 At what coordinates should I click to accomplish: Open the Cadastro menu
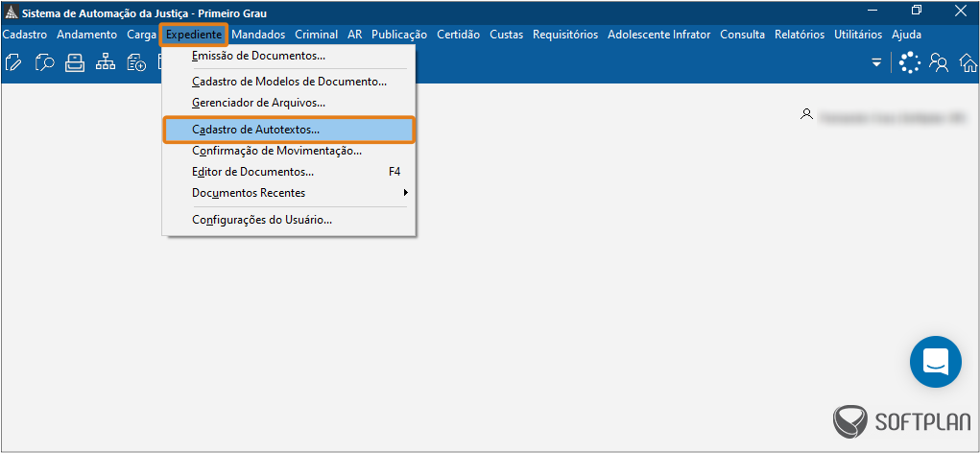coord(24,35)
